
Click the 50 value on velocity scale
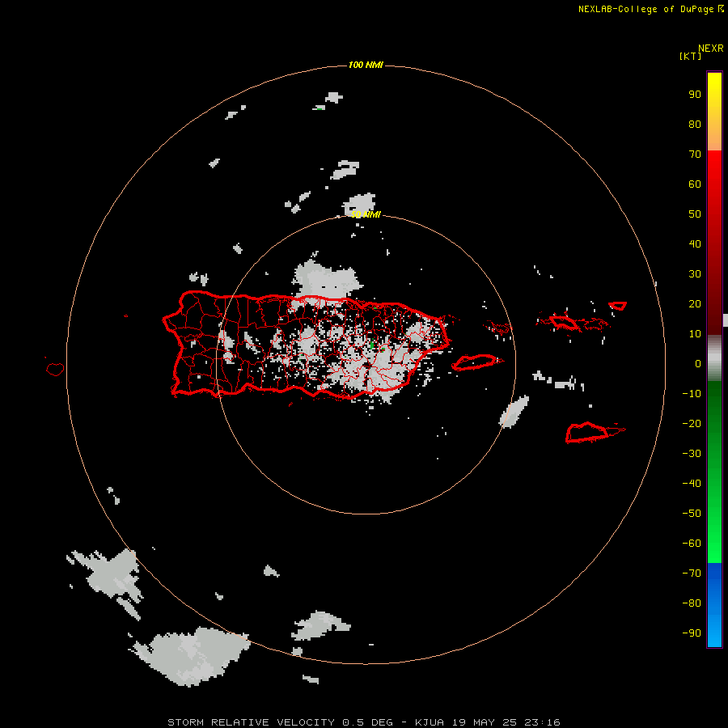click(695, 214)
